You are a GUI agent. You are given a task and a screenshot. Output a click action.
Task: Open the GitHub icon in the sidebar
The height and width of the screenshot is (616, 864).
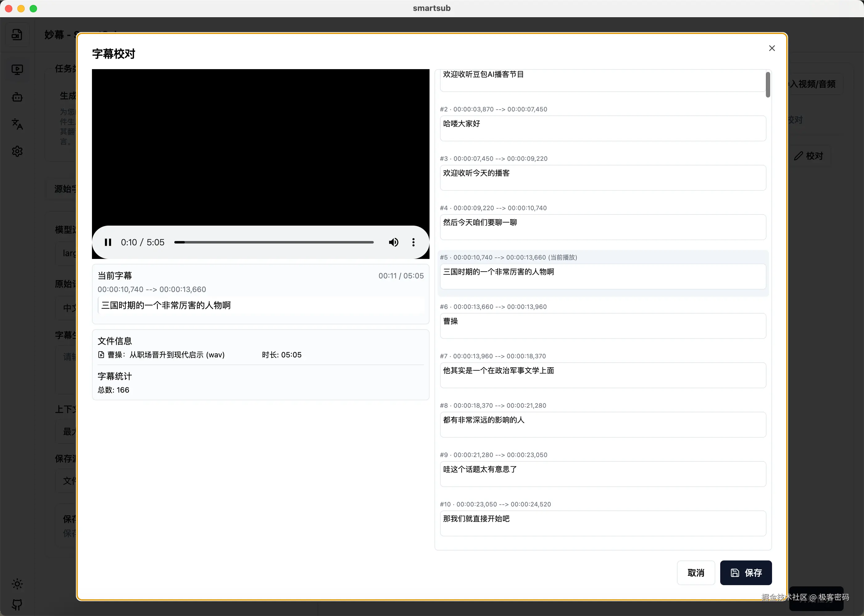pyautogui.click(x=17, y=604)
